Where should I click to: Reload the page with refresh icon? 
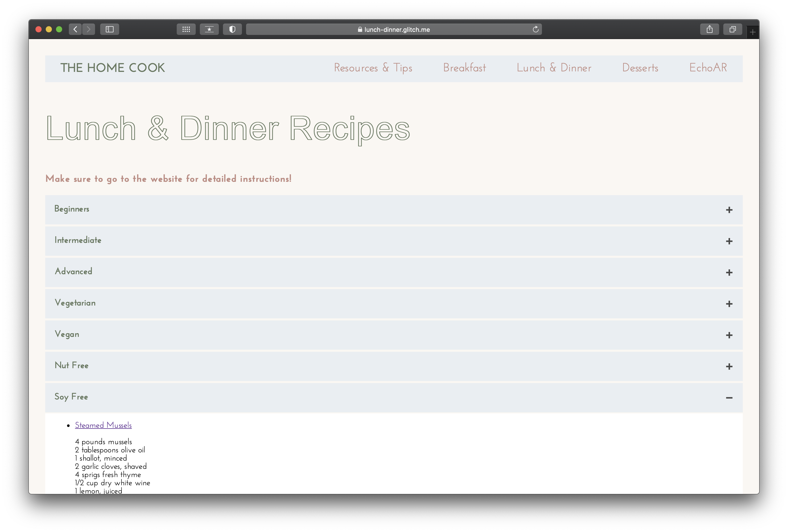point(535,29)
